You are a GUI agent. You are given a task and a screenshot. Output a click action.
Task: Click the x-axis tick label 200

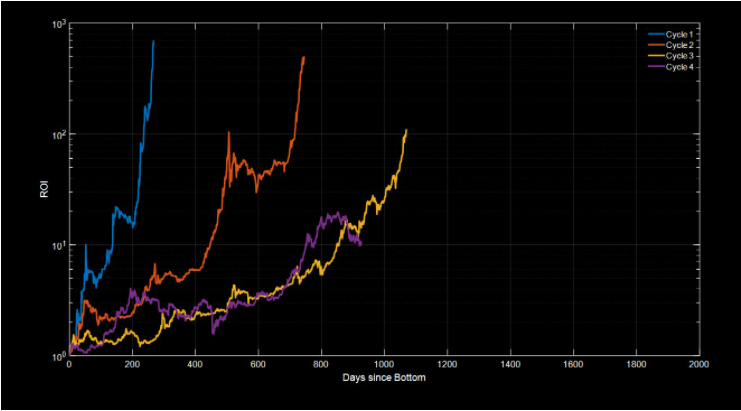click(x=132, y=364)
